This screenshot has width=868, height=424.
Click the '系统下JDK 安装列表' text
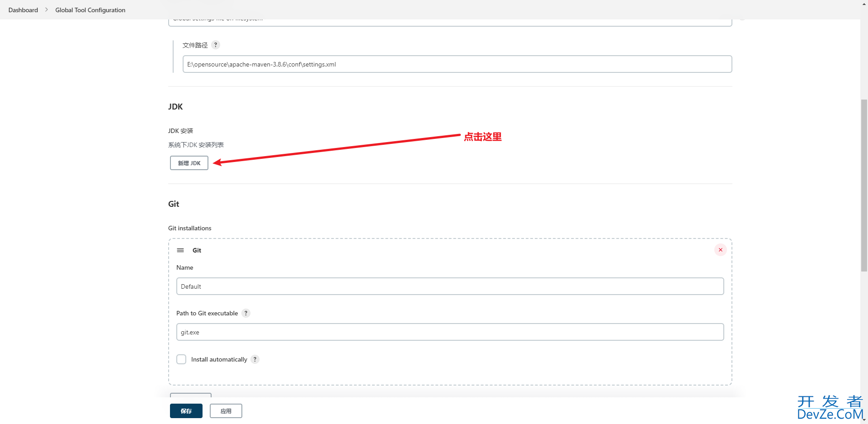[196, 145]
